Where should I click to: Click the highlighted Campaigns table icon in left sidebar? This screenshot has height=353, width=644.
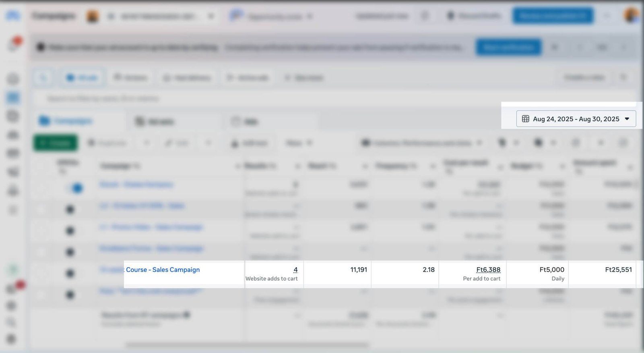click(13, 97)
